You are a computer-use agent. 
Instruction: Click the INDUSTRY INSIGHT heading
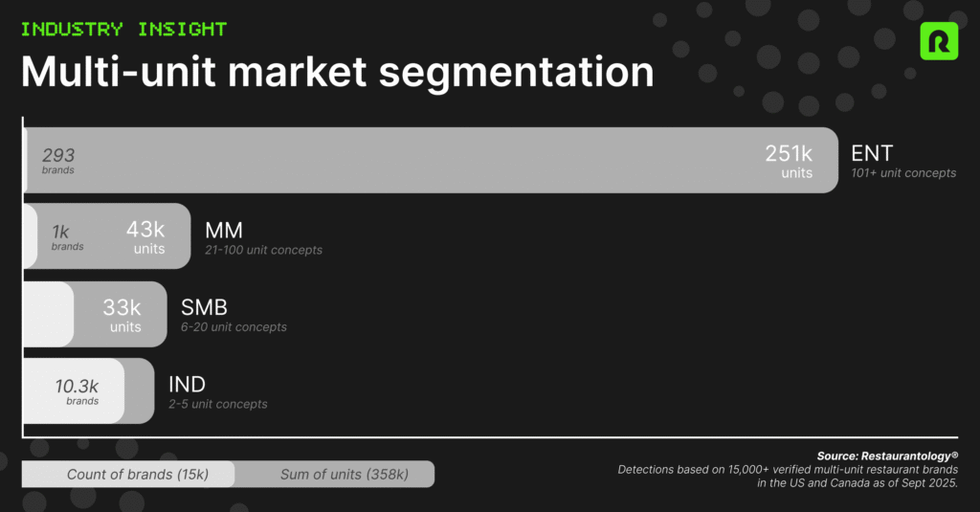tap(123, 29)
